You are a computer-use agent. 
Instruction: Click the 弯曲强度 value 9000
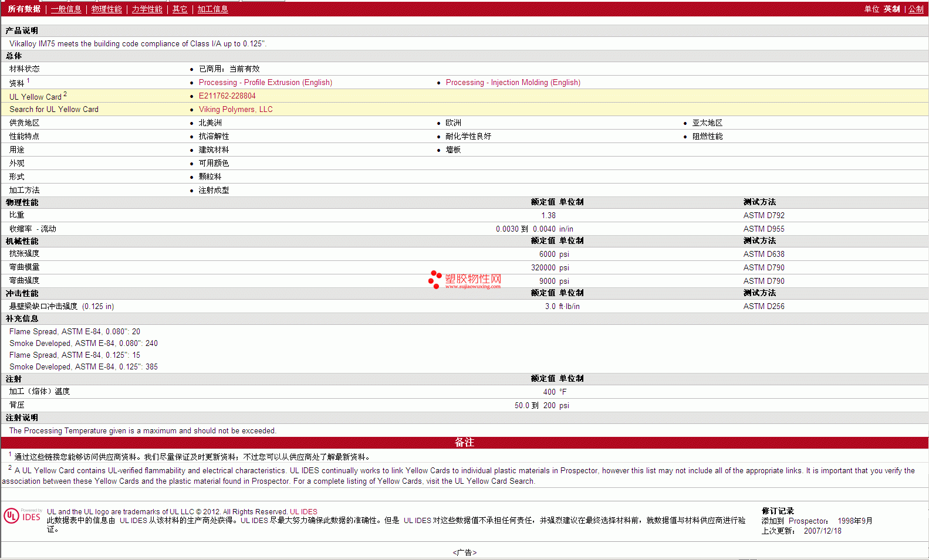548,281
